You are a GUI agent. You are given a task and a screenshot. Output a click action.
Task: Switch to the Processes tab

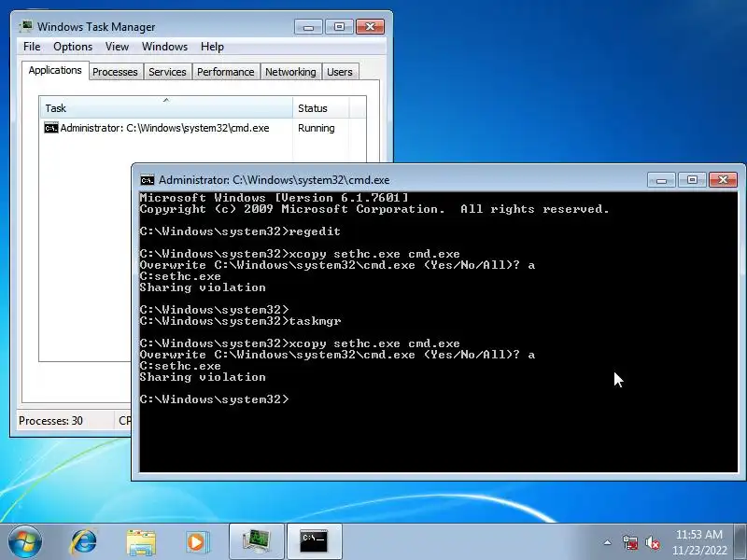[x=115, y=72]
